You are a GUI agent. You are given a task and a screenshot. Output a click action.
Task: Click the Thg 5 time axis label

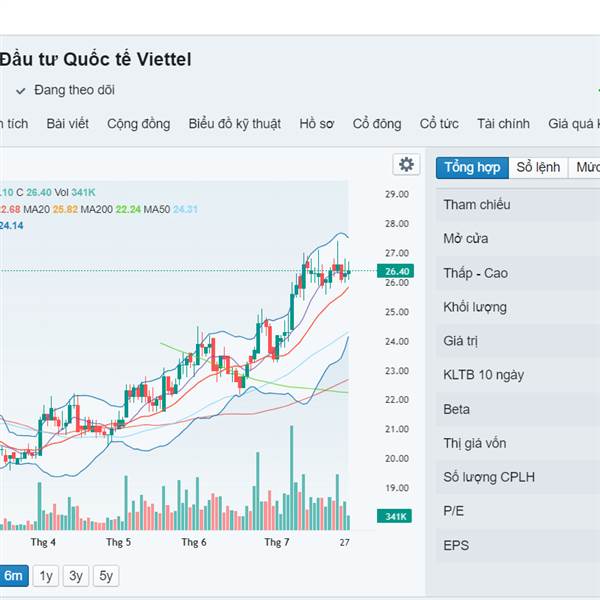[x=118, y=542]
